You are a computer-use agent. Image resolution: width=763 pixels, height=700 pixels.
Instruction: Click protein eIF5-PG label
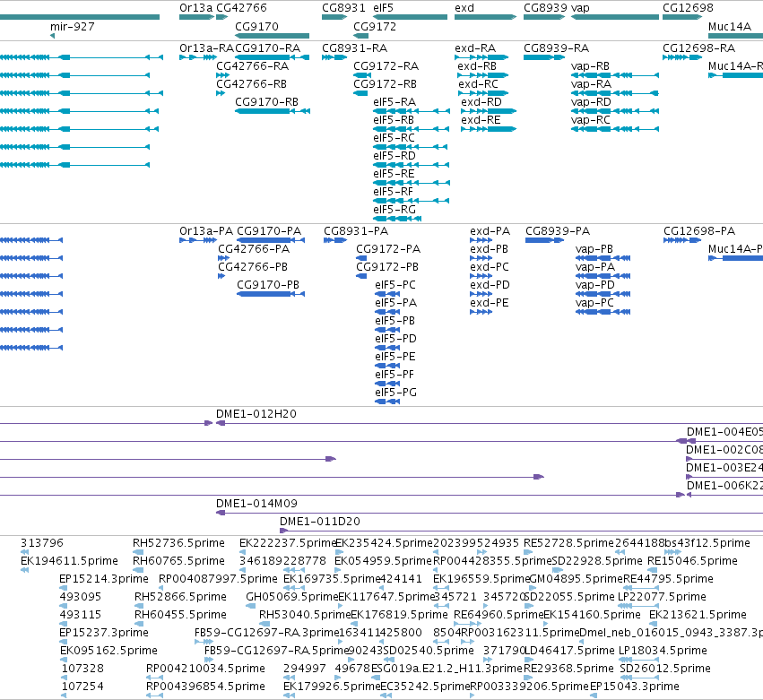tap(395, 393)
